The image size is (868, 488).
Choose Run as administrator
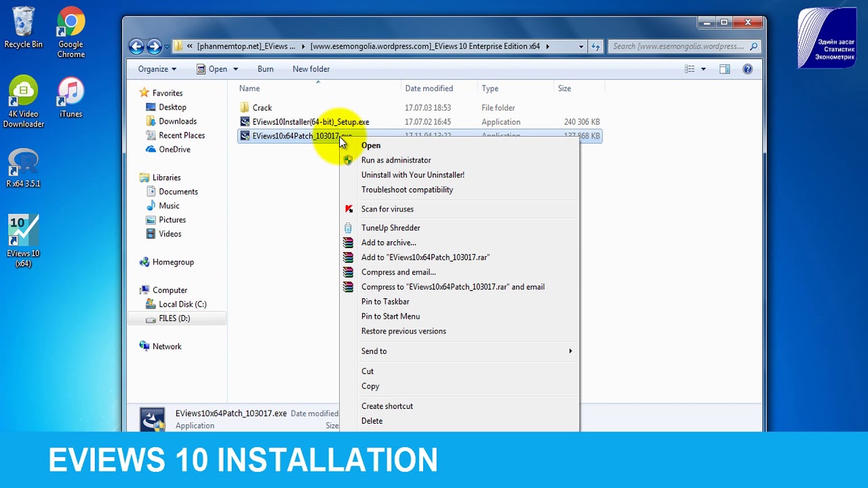(x=396, y=160)
